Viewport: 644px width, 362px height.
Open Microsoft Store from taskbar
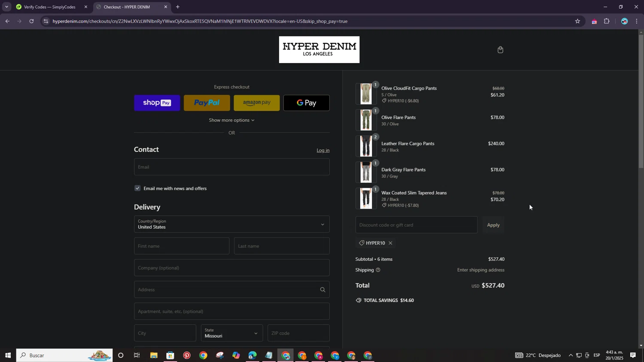pyautogui.click(x=170, y=356)
